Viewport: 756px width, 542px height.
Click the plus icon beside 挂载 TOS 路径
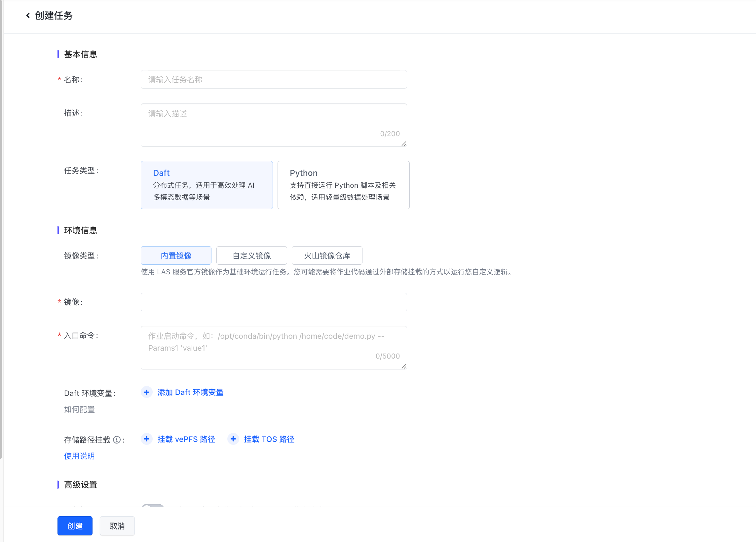233,439
